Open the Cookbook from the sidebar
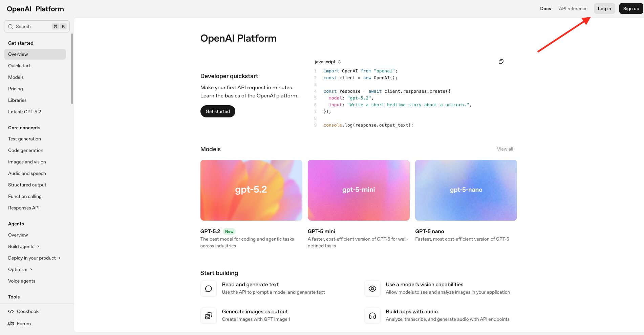Image resolution: width=644 pixels, height=335 pixels. tap(27, 311)
